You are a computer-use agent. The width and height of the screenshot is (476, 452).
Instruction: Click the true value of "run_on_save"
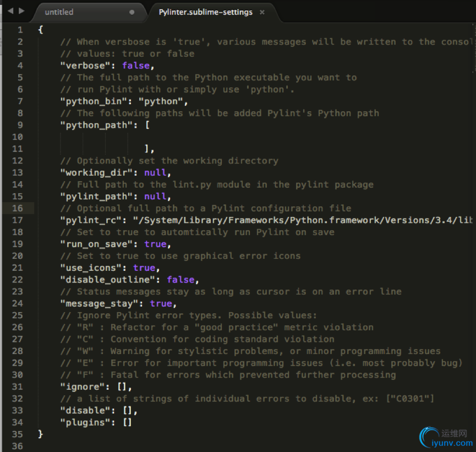point(155,244)
